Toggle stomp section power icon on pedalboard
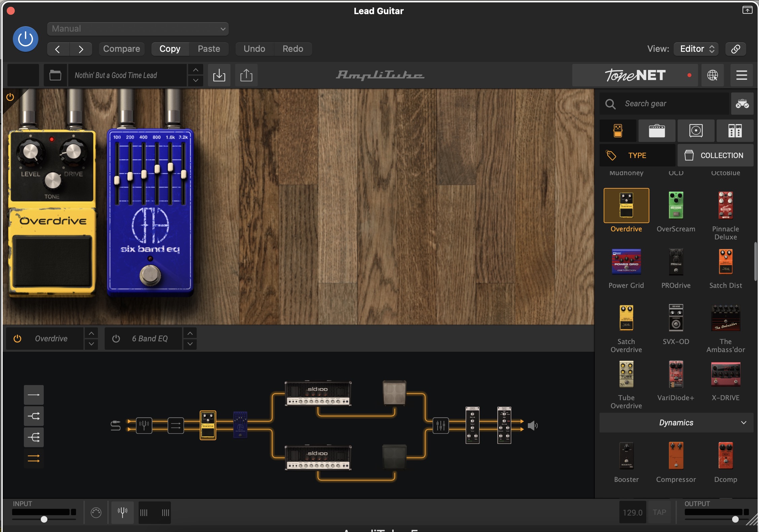 pos(10,98)
